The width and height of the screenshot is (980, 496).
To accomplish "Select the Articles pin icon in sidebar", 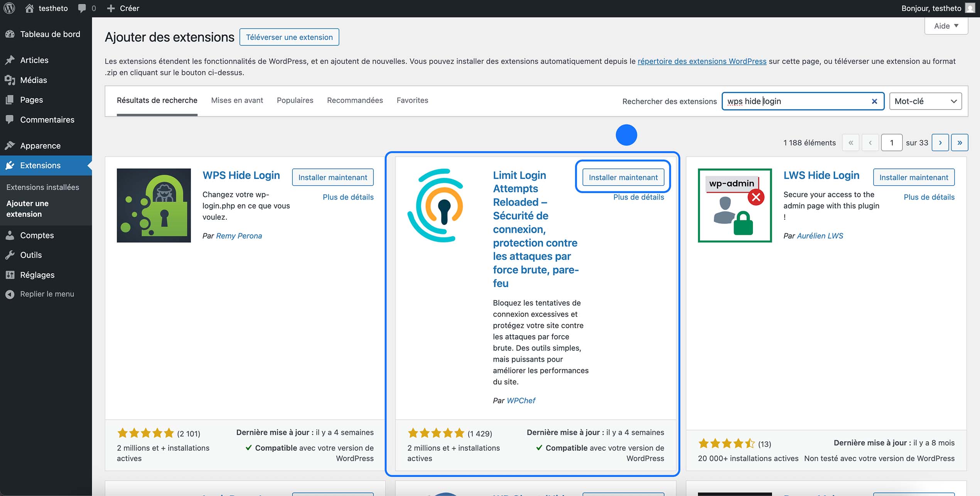I will click(x=10, y=60).
